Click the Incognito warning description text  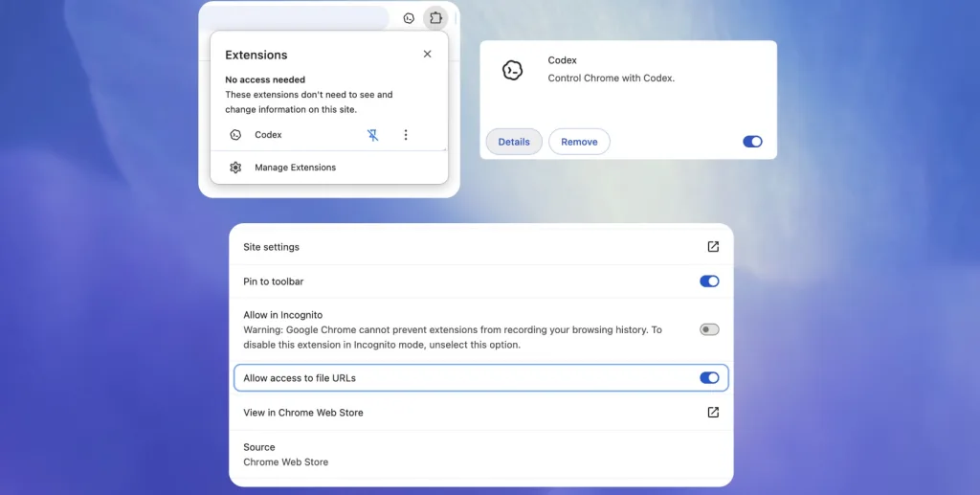[x=453, y=337]
